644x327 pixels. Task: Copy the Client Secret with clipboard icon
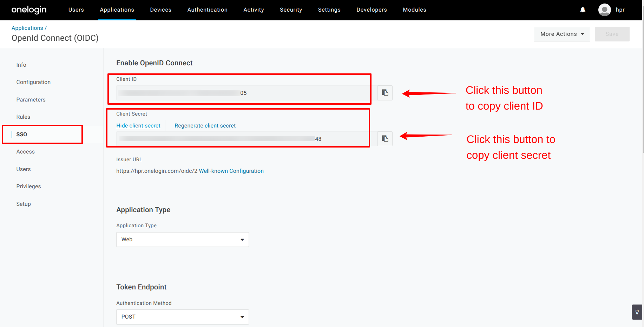(x=385, y=139)
